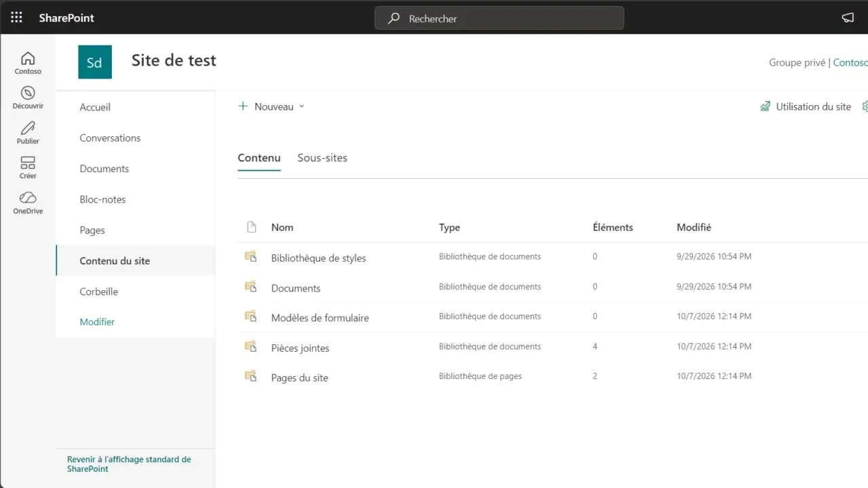The height and width of the screenshot is (488, 868).
Task: Click the Pièces jointes library icon
Action: (x=251, y=347)
